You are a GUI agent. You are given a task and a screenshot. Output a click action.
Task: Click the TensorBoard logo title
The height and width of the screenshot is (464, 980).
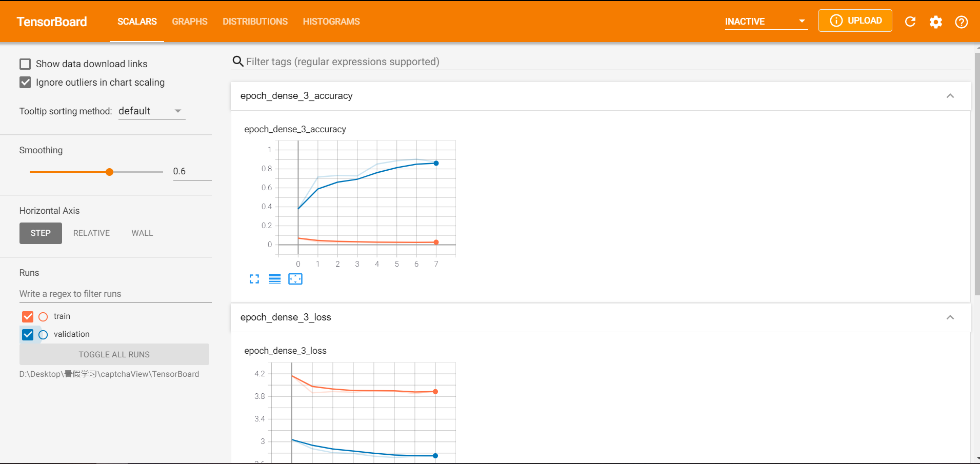click(52, 22)
